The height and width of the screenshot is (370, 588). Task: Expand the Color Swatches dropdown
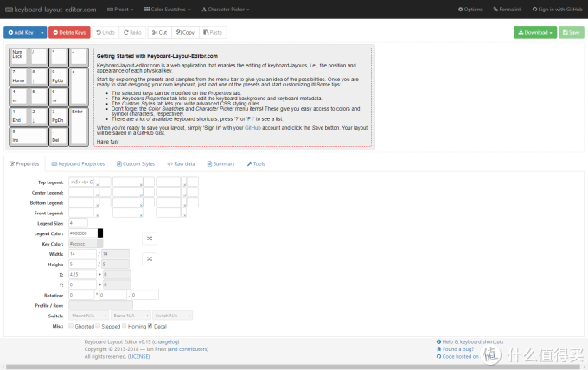169,9
